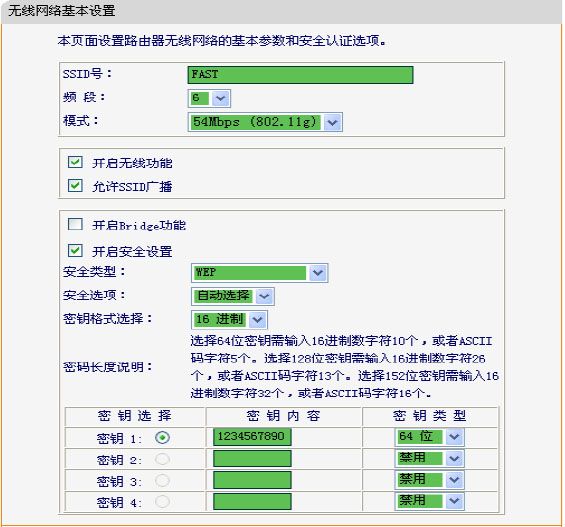Click the 安全类型 label
This screenshot has width=565, height=527.
94,272
